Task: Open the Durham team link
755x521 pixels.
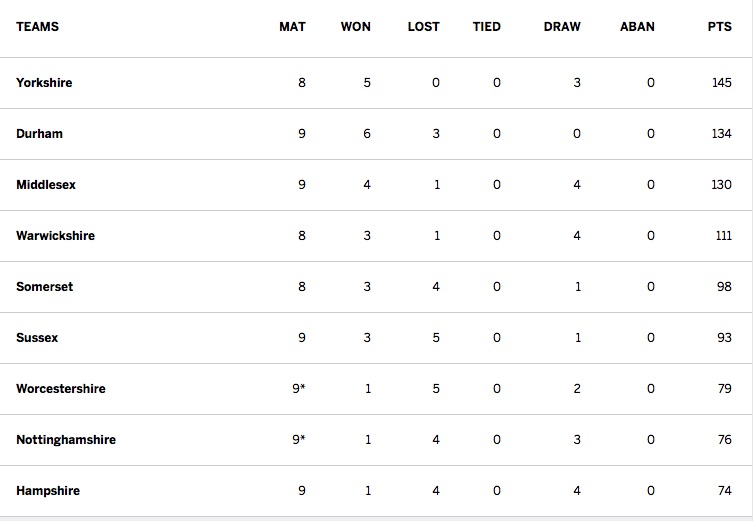Action: pyautogui.click(x=39, y=134)
